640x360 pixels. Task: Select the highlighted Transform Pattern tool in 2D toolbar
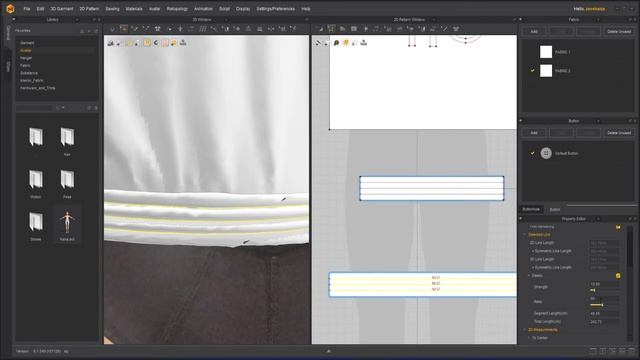331,29
